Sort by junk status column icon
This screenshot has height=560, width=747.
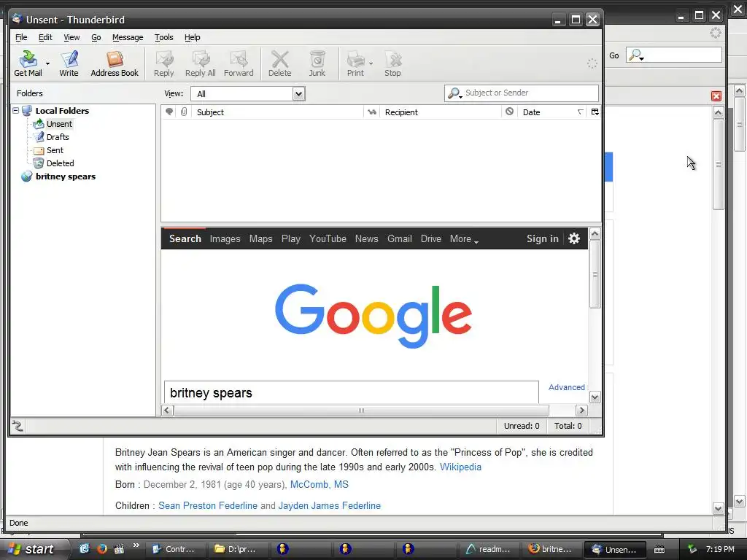tap(509, 112)
